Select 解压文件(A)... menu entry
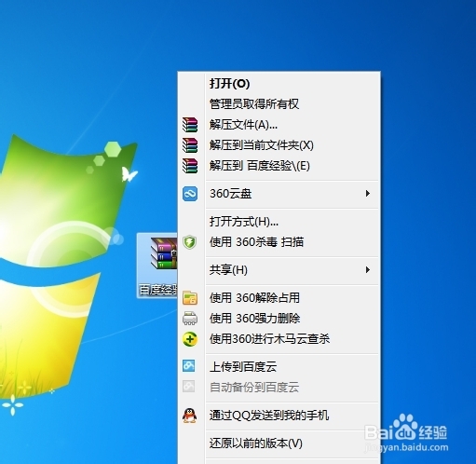476x464 pixels. coord(279,125)
